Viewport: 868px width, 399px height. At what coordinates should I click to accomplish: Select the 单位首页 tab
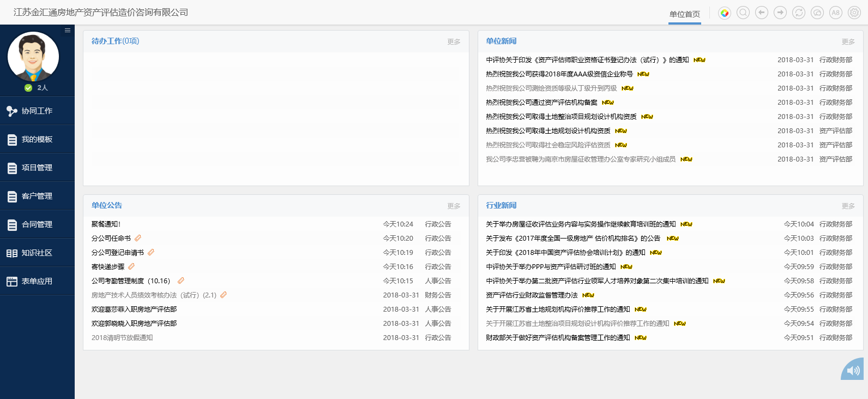[685, 14]
